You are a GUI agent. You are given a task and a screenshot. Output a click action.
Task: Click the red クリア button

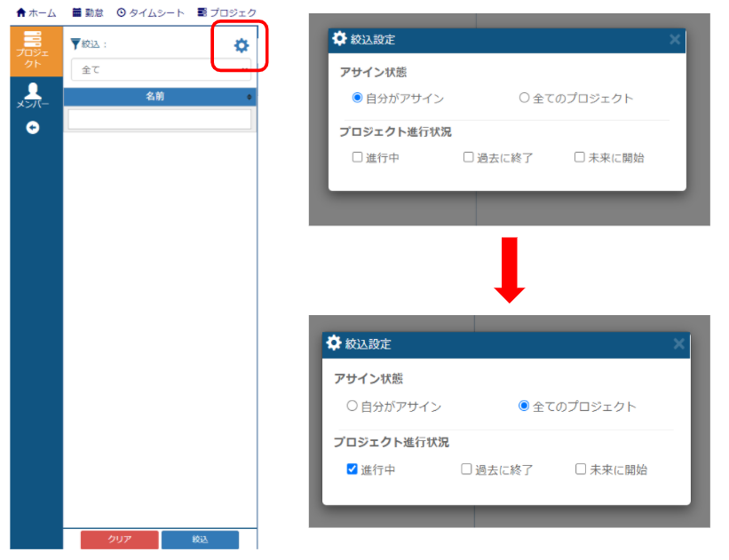(x=120, y=539)
